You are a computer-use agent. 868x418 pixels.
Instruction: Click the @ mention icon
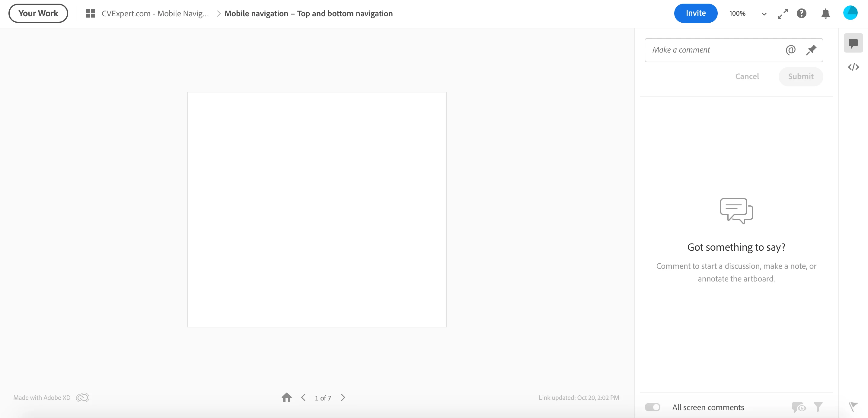(790, 50)
